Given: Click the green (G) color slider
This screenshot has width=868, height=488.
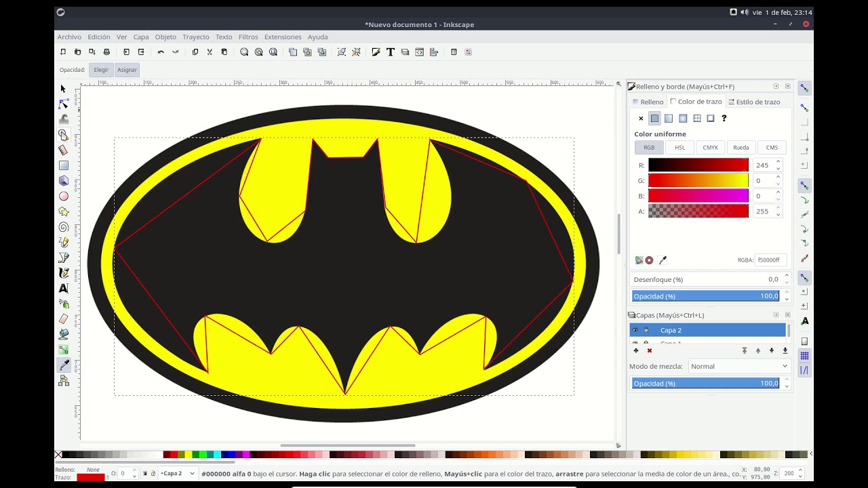Looking at the screenshot, I should coord(698,180).
